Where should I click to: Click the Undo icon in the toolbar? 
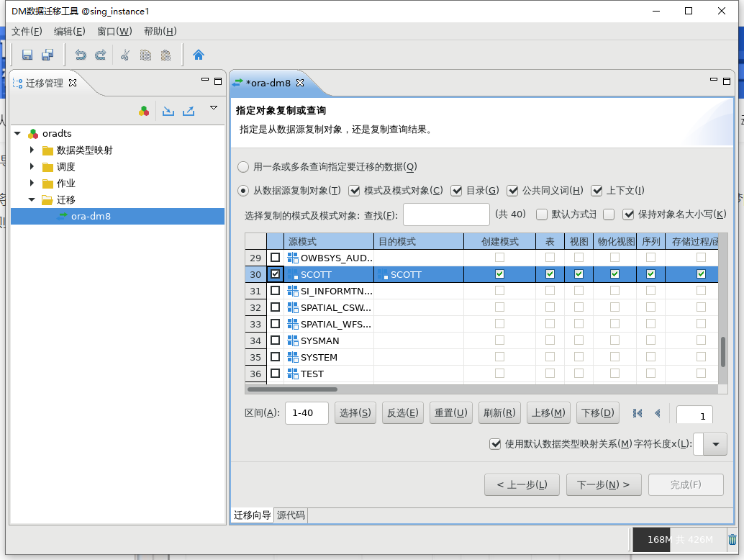[79, 55]
